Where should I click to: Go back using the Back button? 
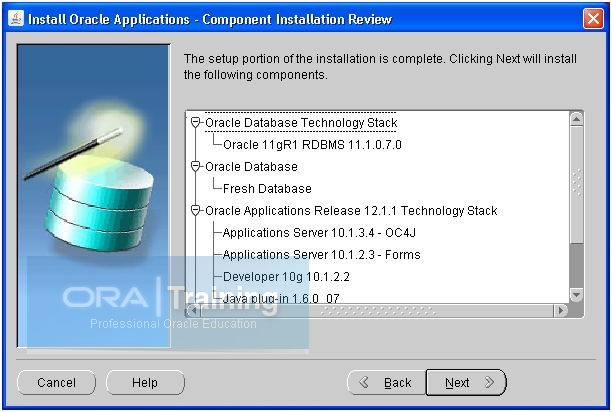pyautogui.click(x=386, y=382)
